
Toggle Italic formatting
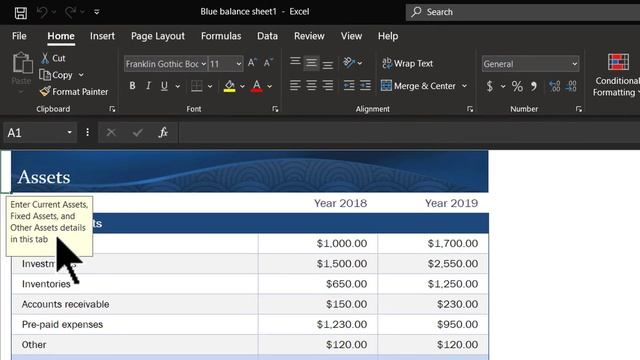[x=149, y=86]
